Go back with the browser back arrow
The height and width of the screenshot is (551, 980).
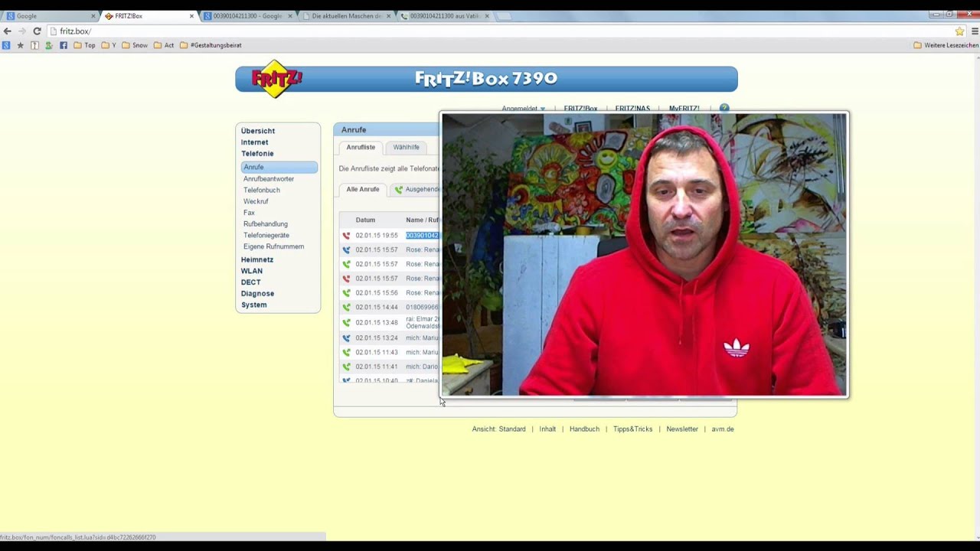8,31
